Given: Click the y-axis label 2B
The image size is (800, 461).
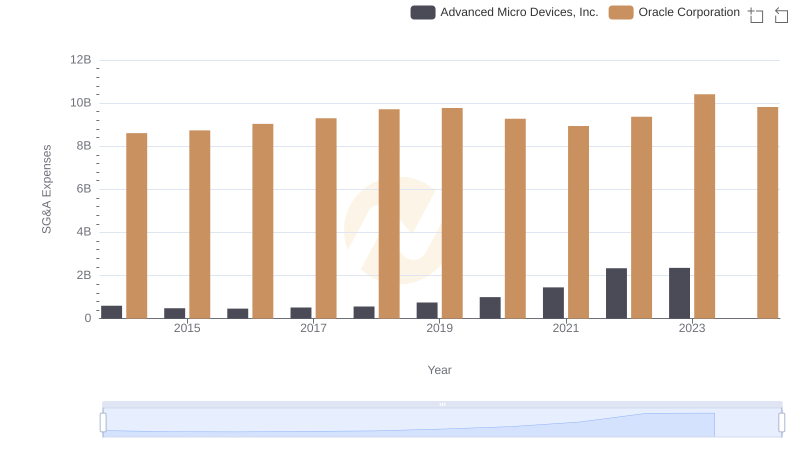Looking at the screenshot, I should pyautogui.click(x=84, y=275).
